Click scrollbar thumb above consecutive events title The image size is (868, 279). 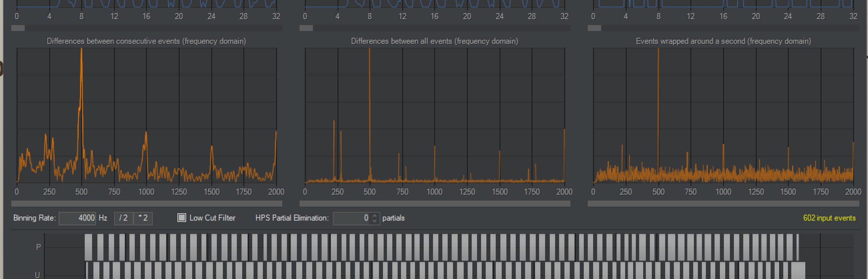pyautogui.click(x=18, y=28)
